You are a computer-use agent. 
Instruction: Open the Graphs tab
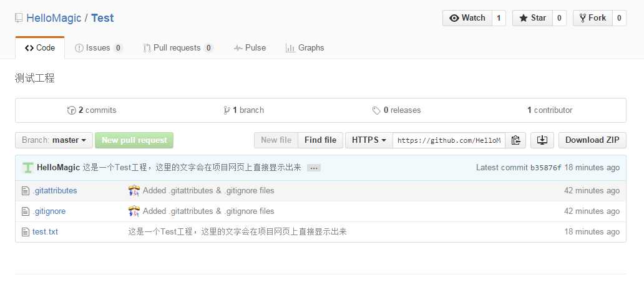tap(305, 48)
